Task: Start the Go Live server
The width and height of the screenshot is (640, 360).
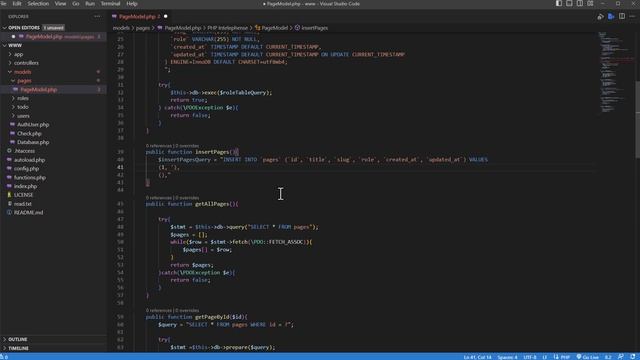Action: point(587,357)
